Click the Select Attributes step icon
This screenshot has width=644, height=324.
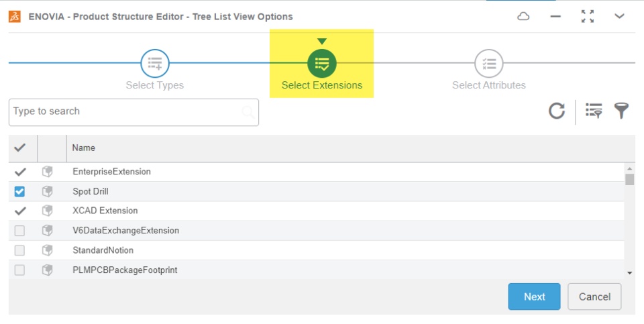pos(489,64)
